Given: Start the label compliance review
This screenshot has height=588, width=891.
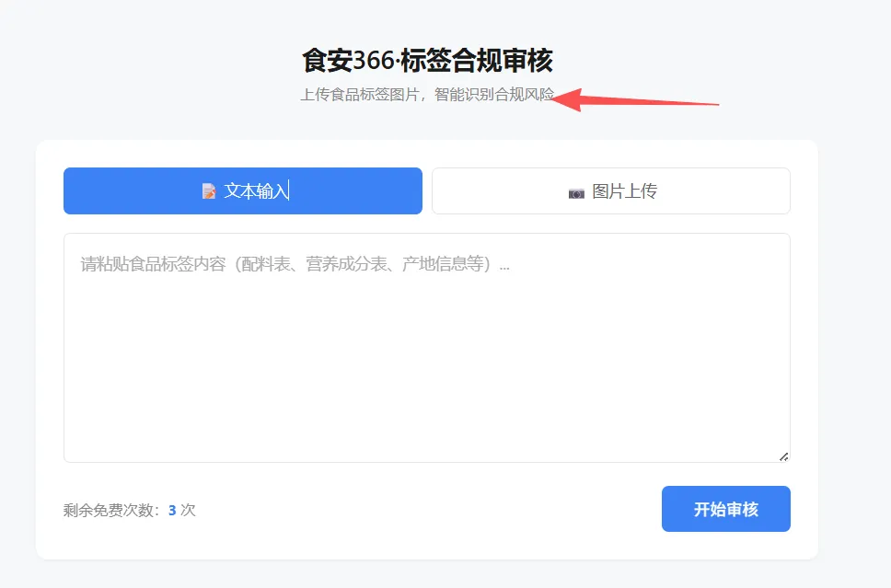Looking at the screenshot, I should coord(725,508).
